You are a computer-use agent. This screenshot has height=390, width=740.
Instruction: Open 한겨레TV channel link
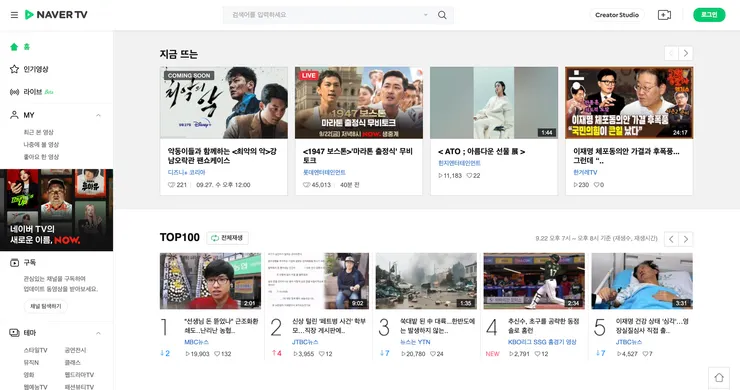pyautogui.click(x=585, y=172)
